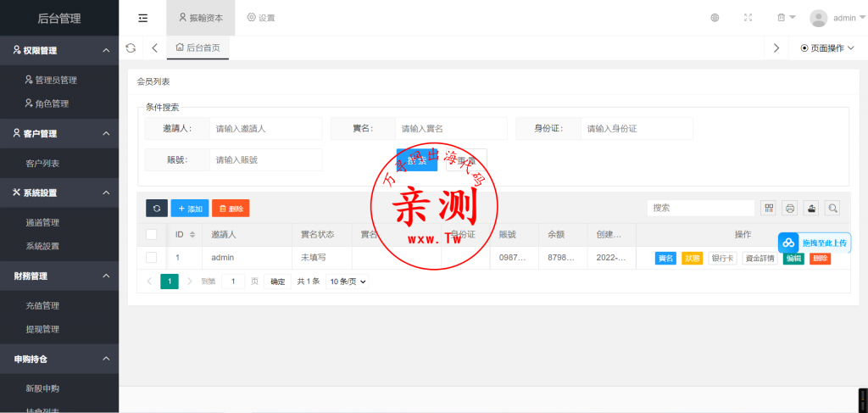This screenshot has width=868, height=413.
Task: Select the 后台首页 tab
Action: tap(198, 47)
